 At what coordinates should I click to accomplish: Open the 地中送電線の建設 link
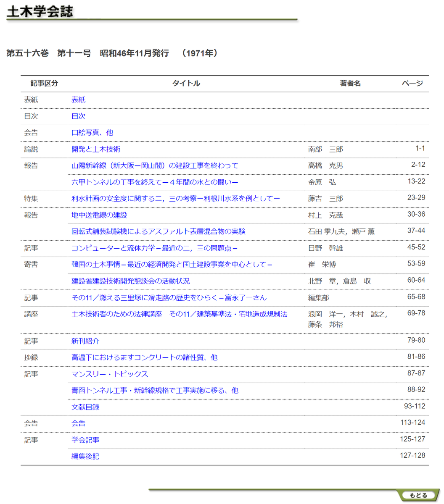[x=99, y=215]
